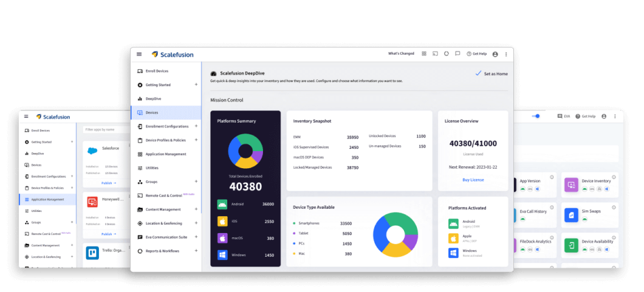Open What's Changed in center top bar
This screenshot has height=292, width=644.
click(401, 53)
